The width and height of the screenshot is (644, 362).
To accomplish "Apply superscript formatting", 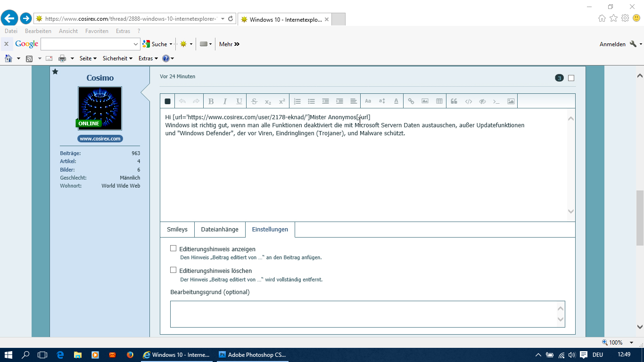I will [x=282, y=101].
